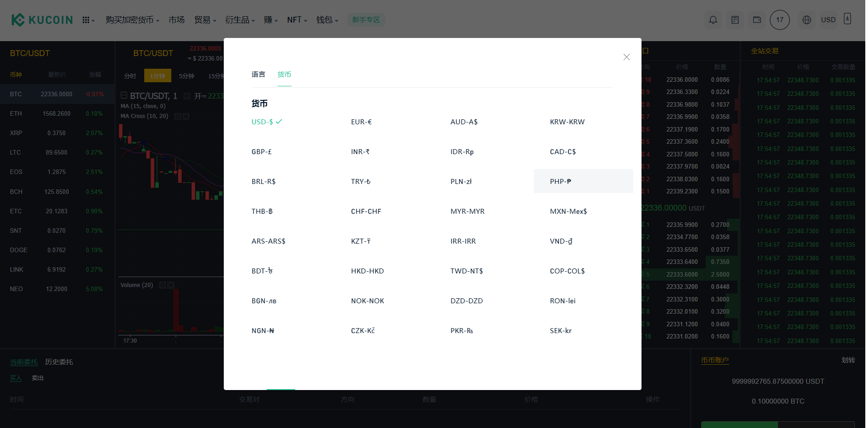This screenshot has height=428, width=868.
Task: Select USD-$ currency option
Action: [262, 122]
